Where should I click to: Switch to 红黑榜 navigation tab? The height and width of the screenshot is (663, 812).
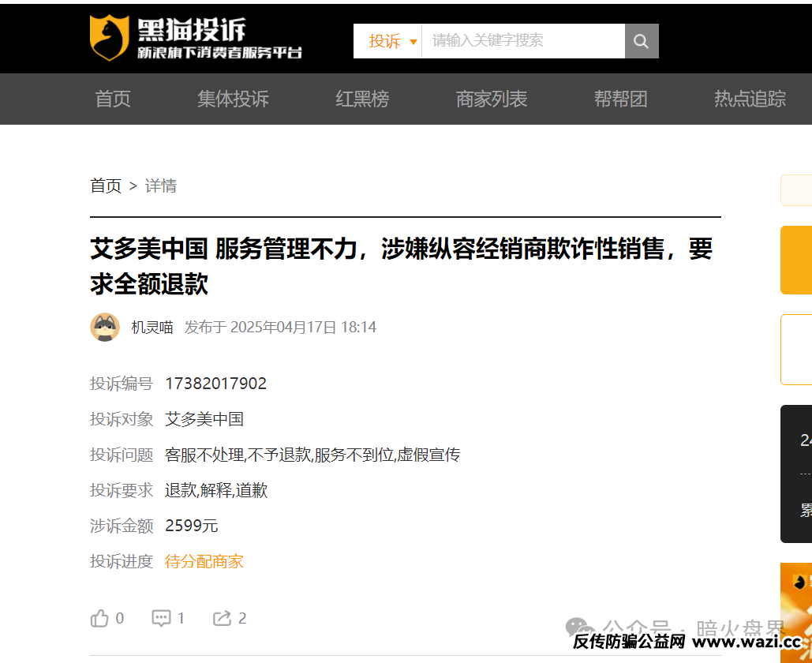362,99
